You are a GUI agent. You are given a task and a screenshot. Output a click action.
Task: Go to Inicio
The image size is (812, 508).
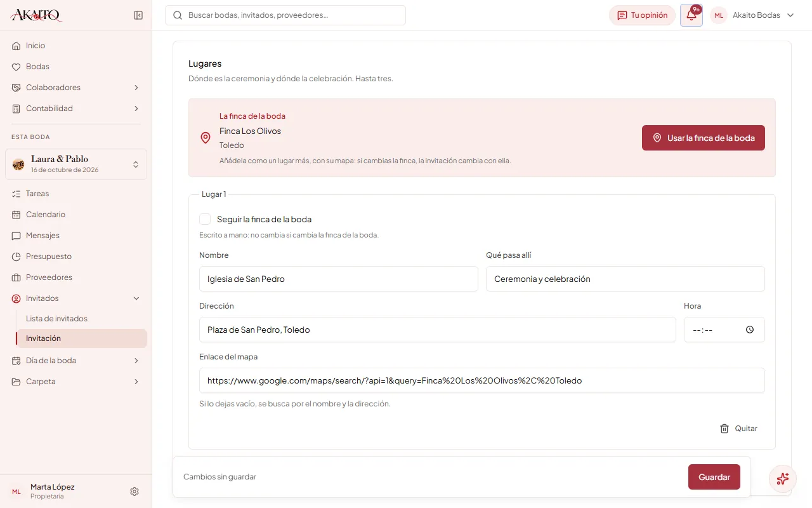pos(76,46)
